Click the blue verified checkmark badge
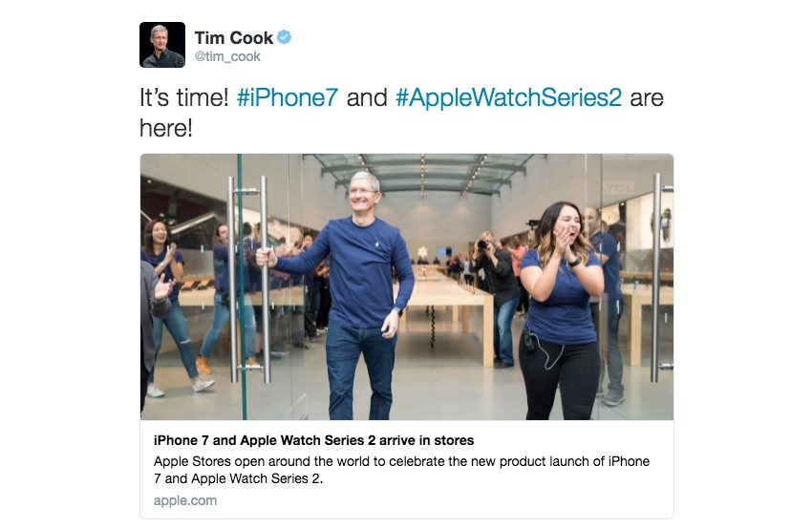 284,37
